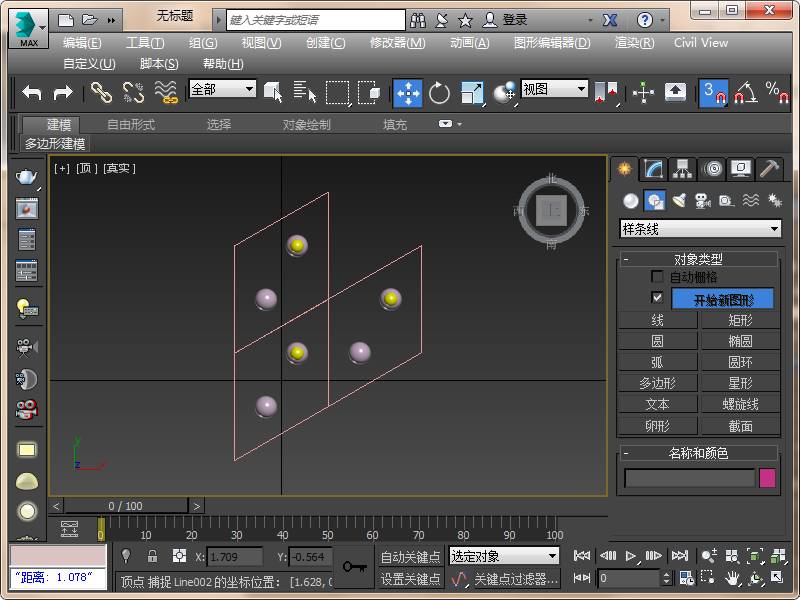Enable the 自动栅格 checkbox
This screenshot has height=600, width=800.
(x=657, y=277)
